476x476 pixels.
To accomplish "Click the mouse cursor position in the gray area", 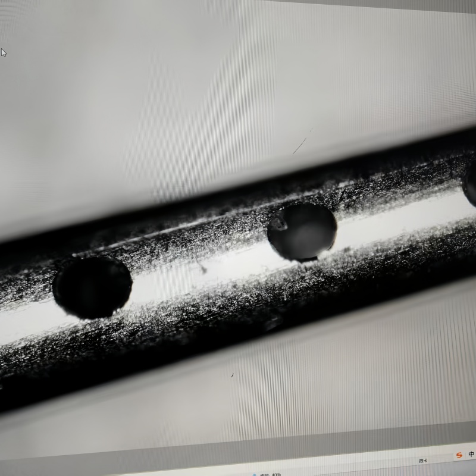I will point(3,52).
